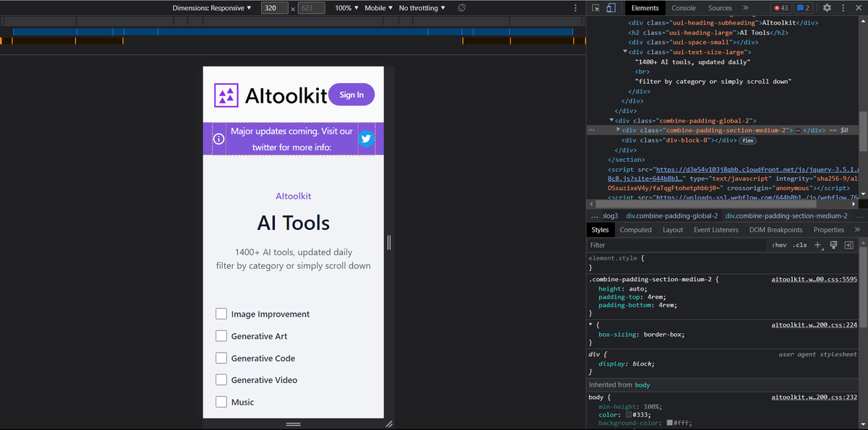Open the 2 issues counter

pos(803,8)
